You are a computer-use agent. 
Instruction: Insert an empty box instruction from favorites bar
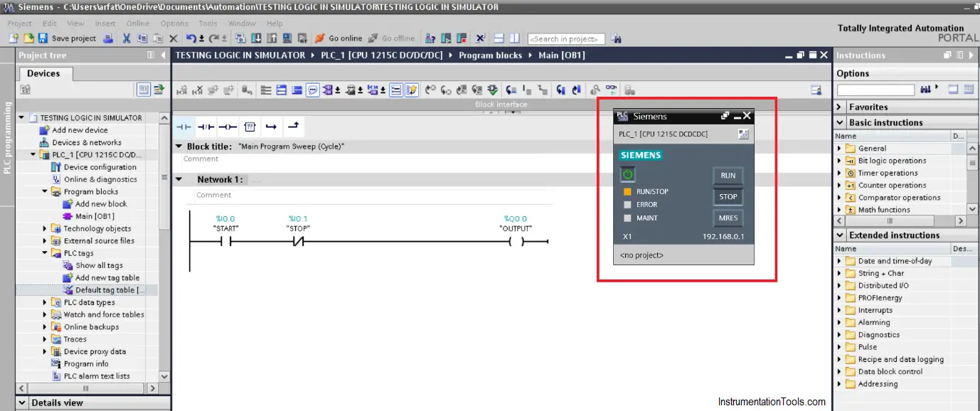click(250, 127)
